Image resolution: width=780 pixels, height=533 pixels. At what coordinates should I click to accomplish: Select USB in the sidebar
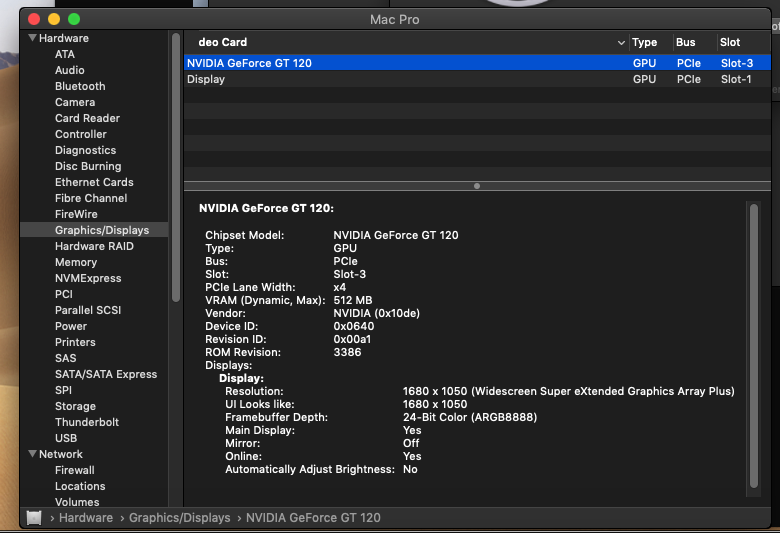(66, 438)
